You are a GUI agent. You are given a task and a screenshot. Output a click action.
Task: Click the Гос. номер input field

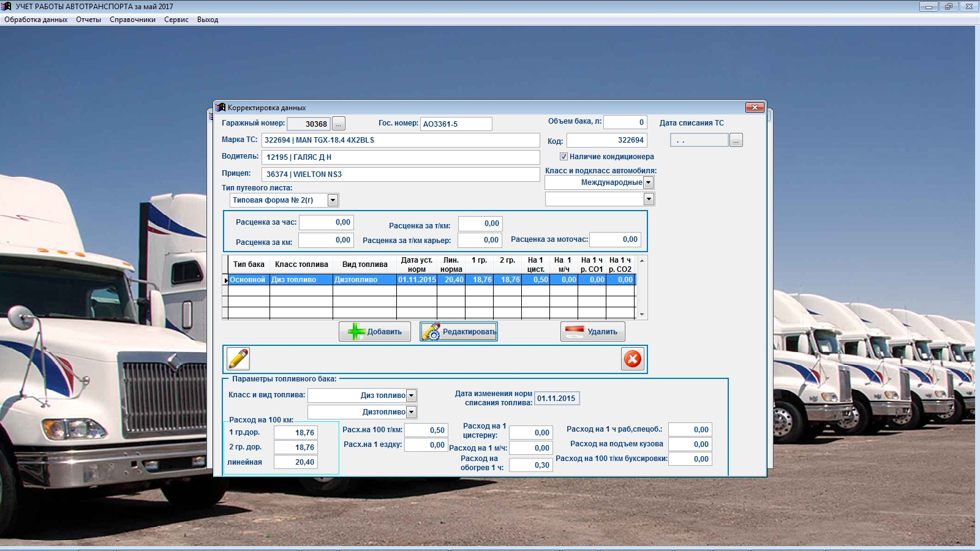(456, 124)
